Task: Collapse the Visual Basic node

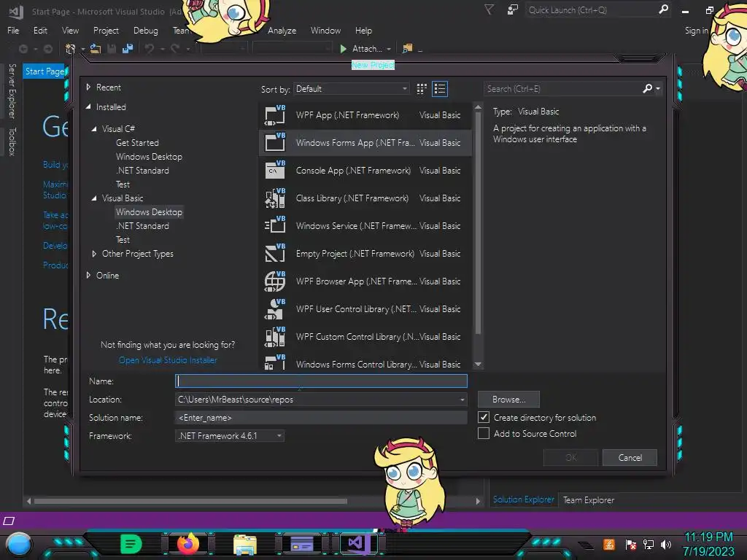Action: point(94,198)
